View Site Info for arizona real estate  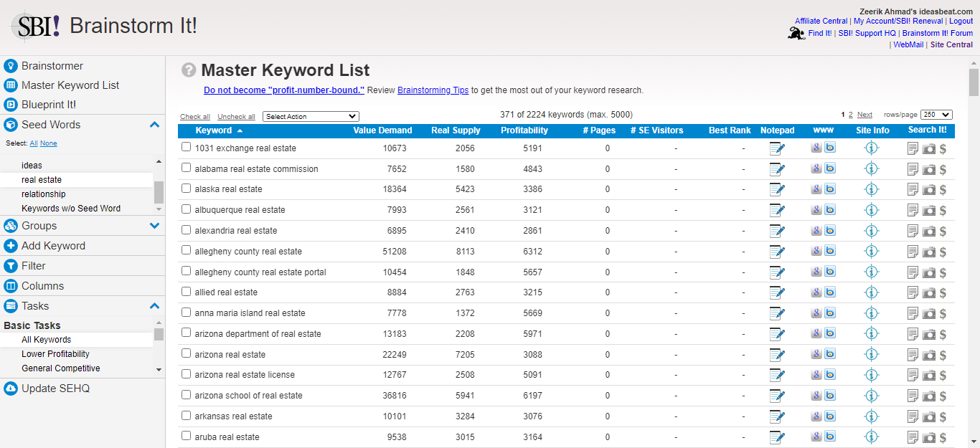pyautogui.click(x=872, y=354)
